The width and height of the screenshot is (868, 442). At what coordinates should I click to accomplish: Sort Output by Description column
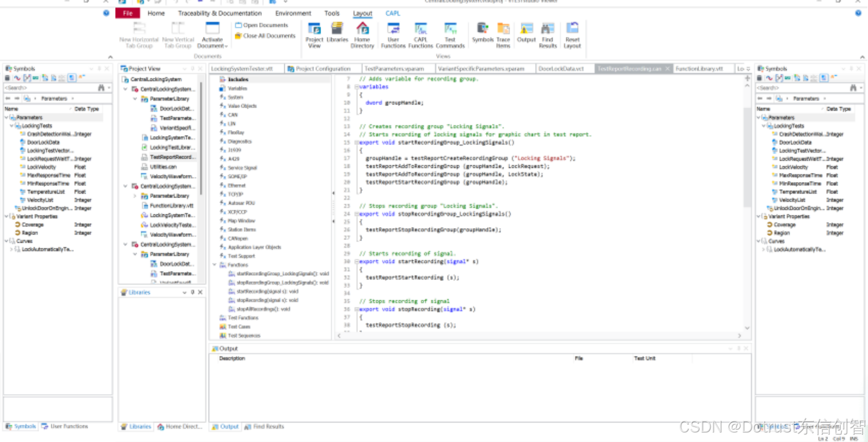[232, 358]
